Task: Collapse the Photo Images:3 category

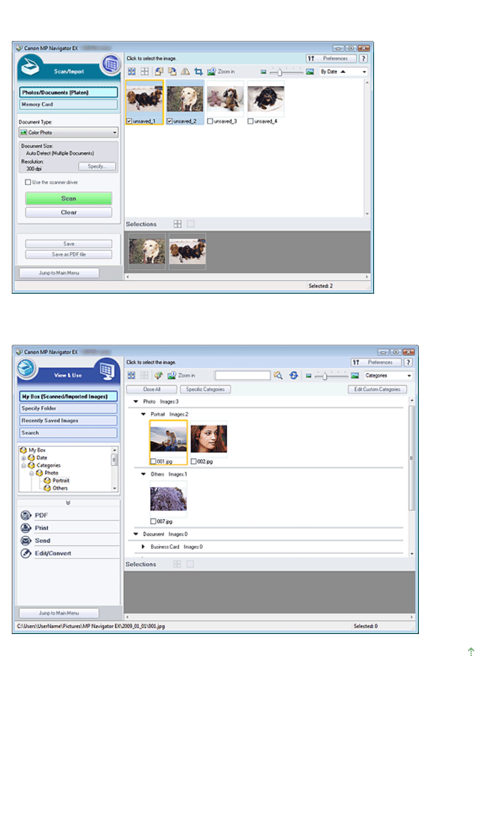Action: 136,402
